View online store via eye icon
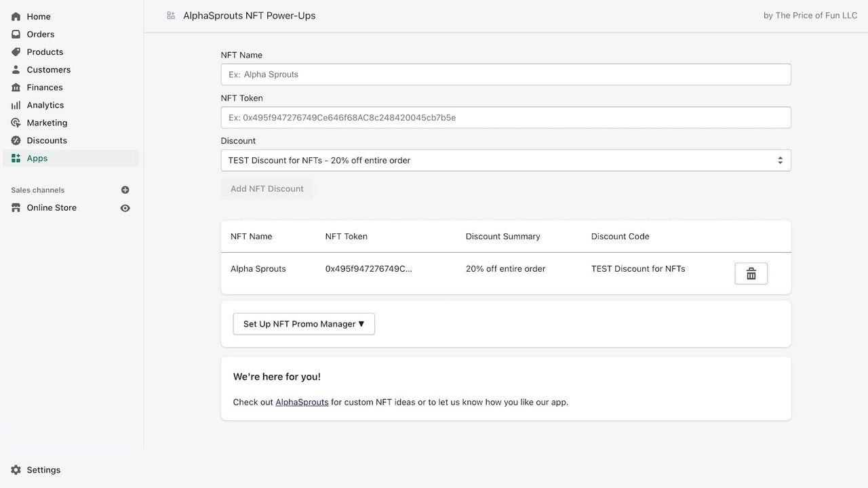The height and width of the screenshot is (488, 868). point(125,208)
